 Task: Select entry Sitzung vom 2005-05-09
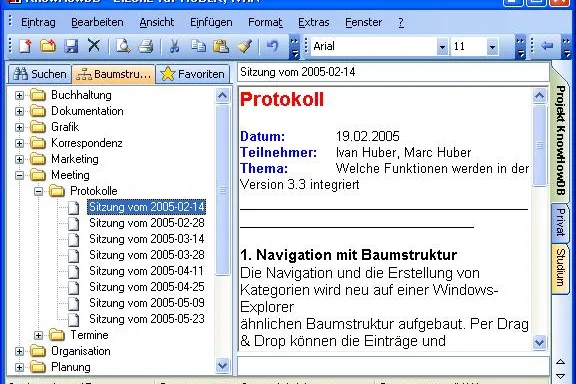(x=147, y=303)
